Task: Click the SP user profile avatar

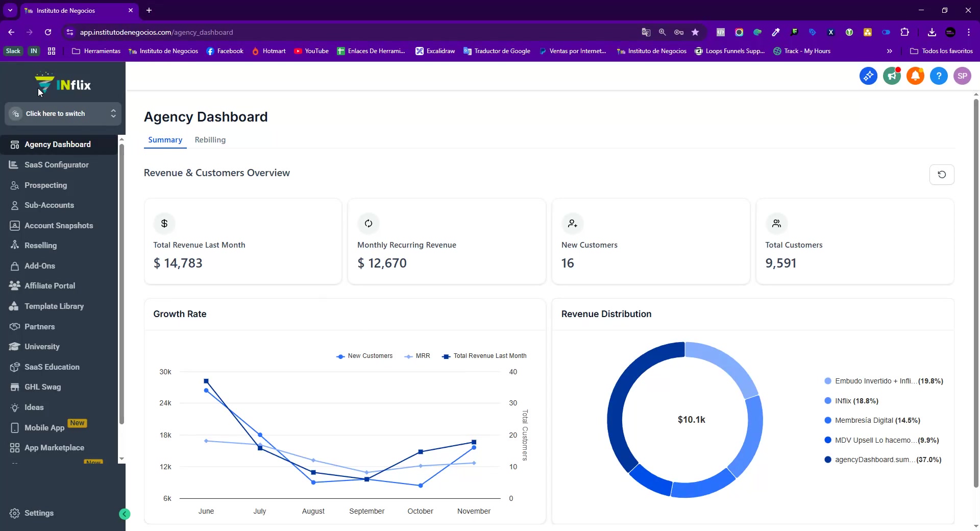Action: coord(962,76)
